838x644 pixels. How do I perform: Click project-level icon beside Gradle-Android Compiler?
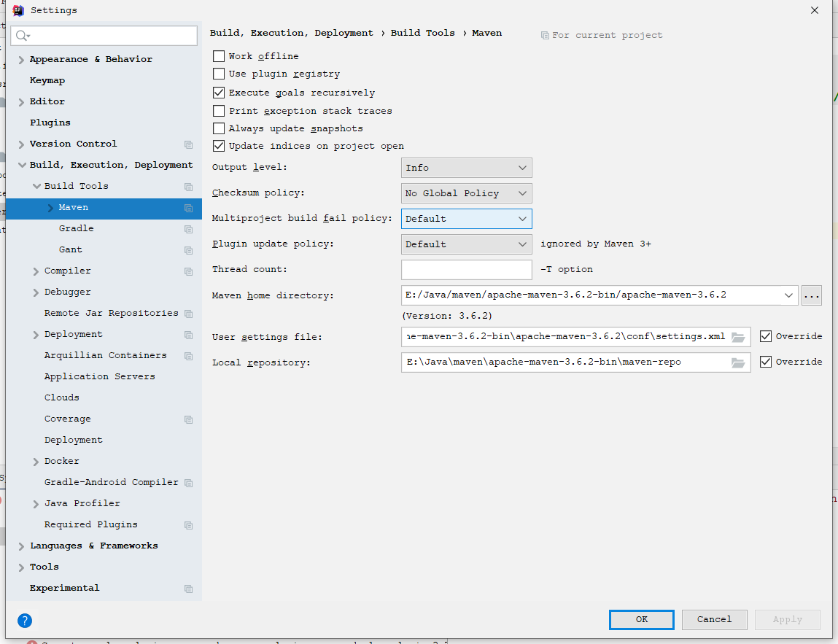189,483
